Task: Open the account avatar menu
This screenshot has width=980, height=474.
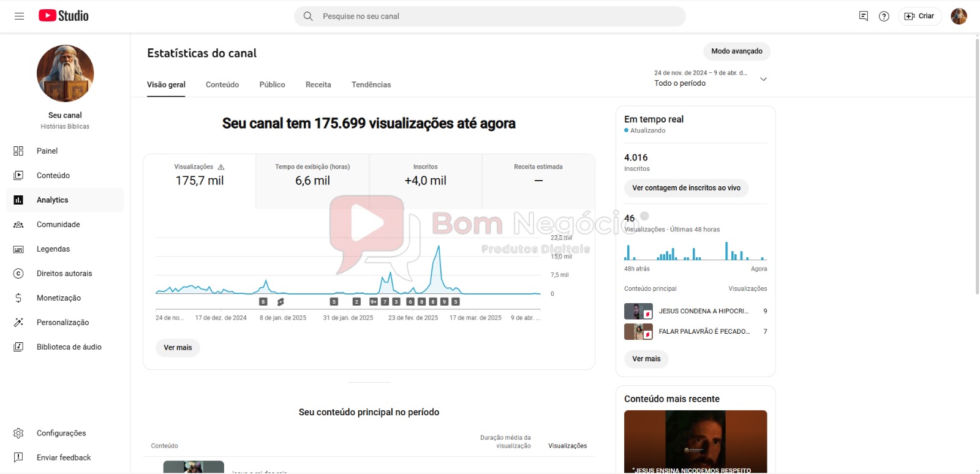Action: pos(959,16)
